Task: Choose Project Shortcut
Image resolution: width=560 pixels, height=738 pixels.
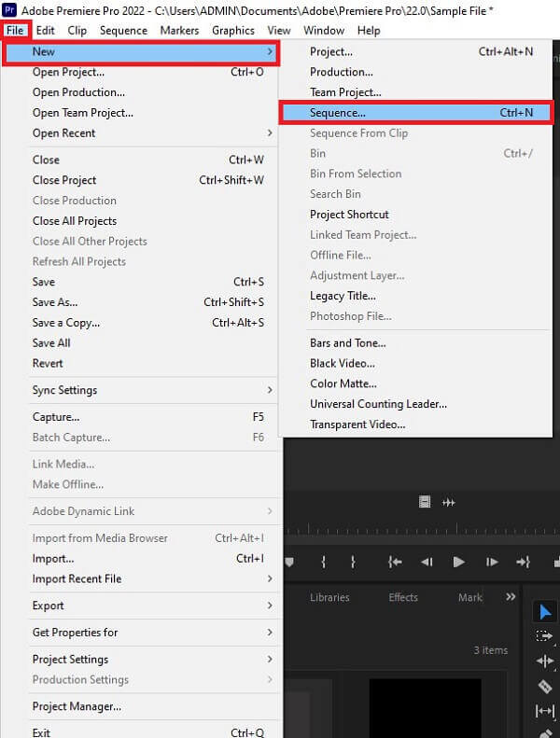Action: click(415, 215)
